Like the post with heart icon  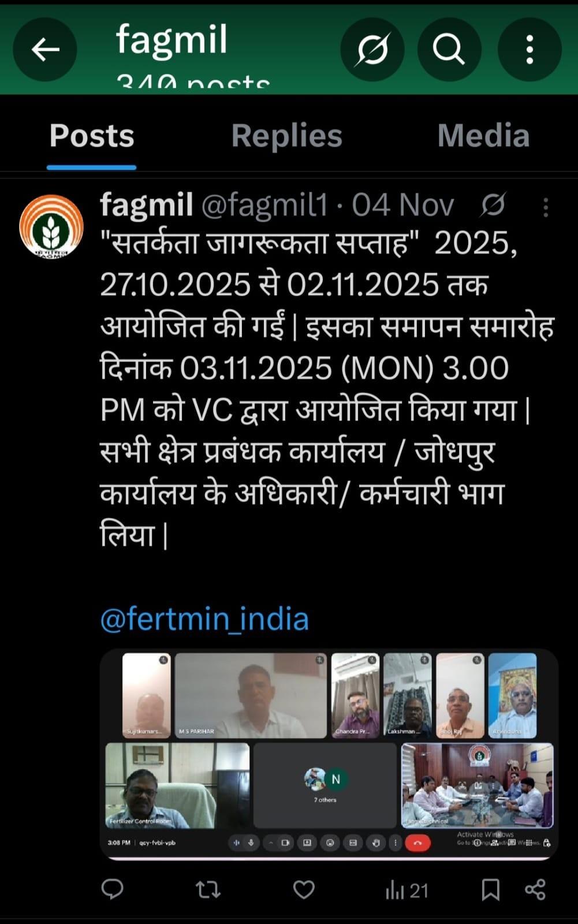coord(304,890)
